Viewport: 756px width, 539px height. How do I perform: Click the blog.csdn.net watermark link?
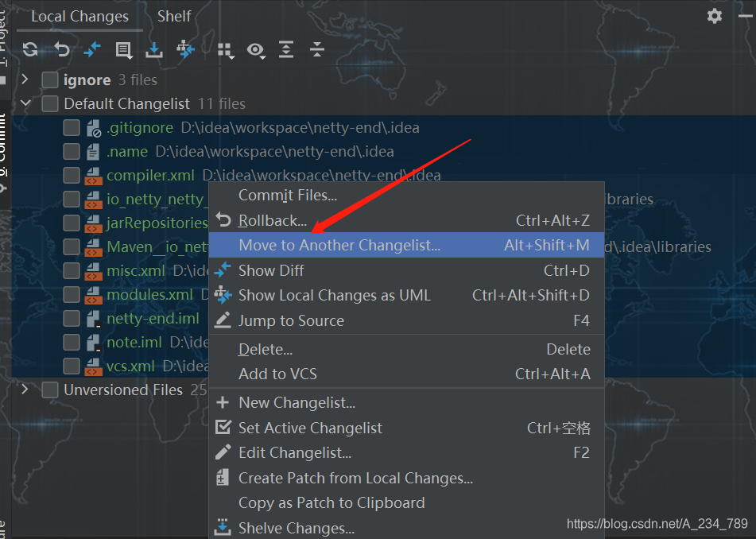[x=658, y=524]
